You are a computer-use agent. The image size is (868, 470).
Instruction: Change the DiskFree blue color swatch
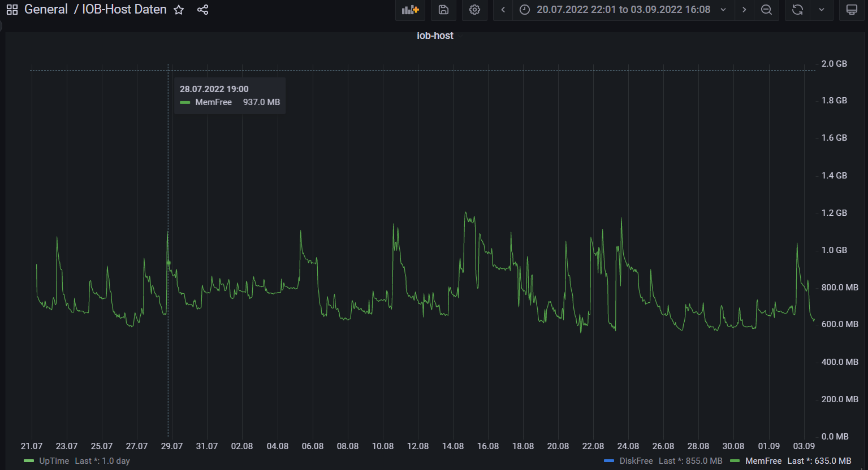(609, 461)
